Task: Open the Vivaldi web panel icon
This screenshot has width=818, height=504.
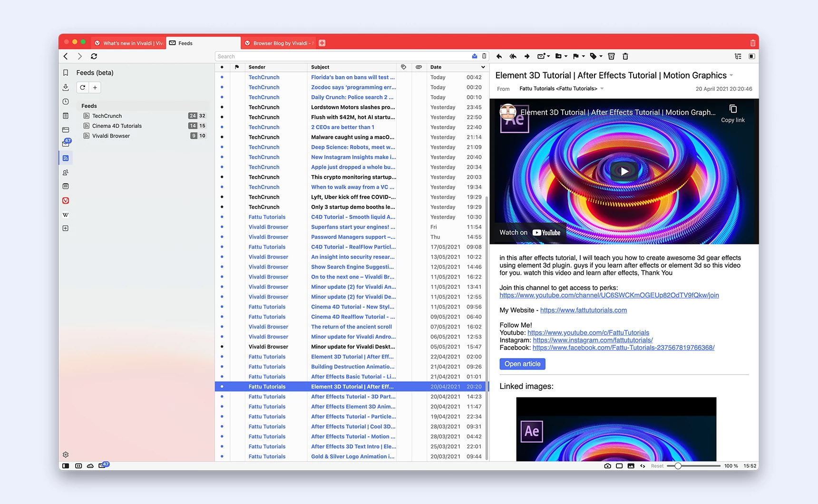Action: [66, 201]
